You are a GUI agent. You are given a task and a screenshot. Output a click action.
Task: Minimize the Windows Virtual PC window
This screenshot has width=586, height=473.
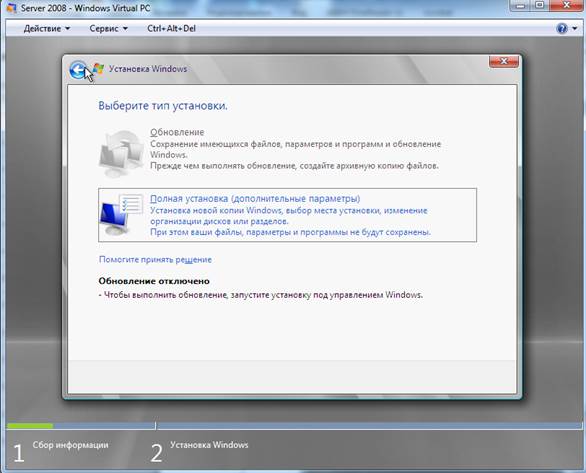(x=521, y=5)
